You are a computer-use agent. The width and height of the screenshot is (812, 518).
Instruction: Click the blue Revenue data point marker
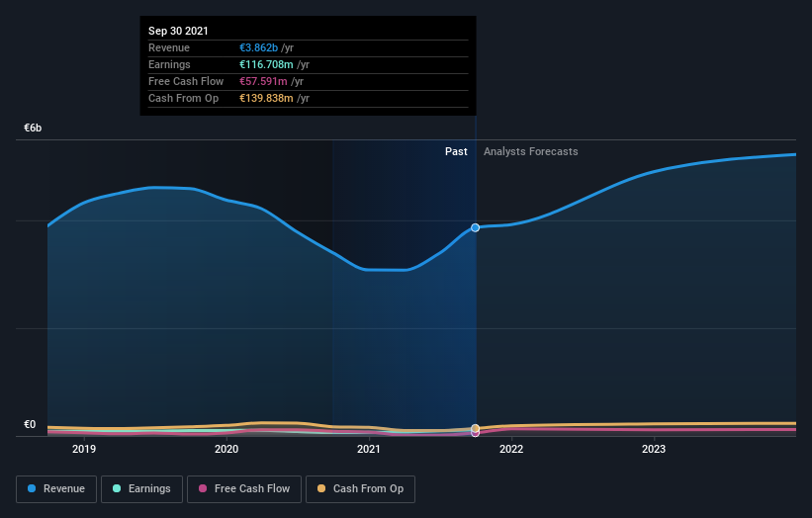coord(475,227)
